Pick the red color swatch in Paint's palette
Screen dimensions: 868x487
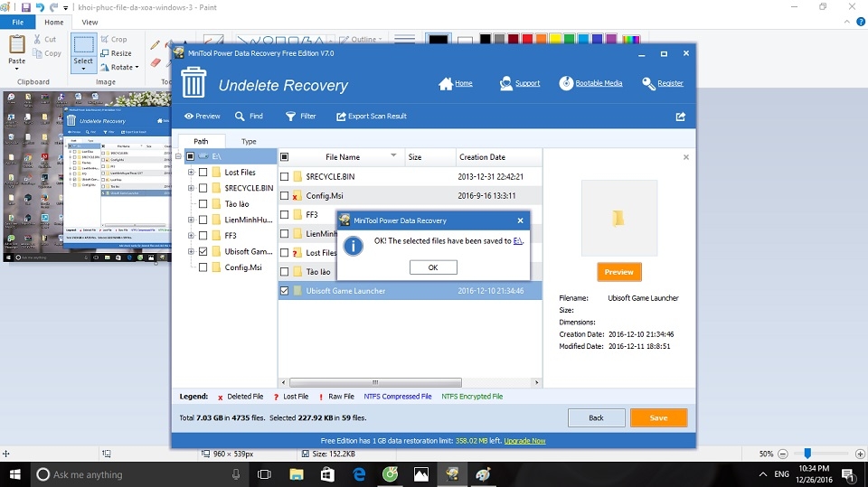click(x=527, y=39)
